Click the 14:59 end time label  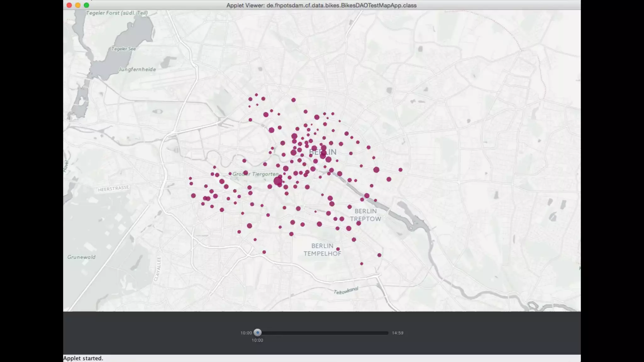click(397, 333)
